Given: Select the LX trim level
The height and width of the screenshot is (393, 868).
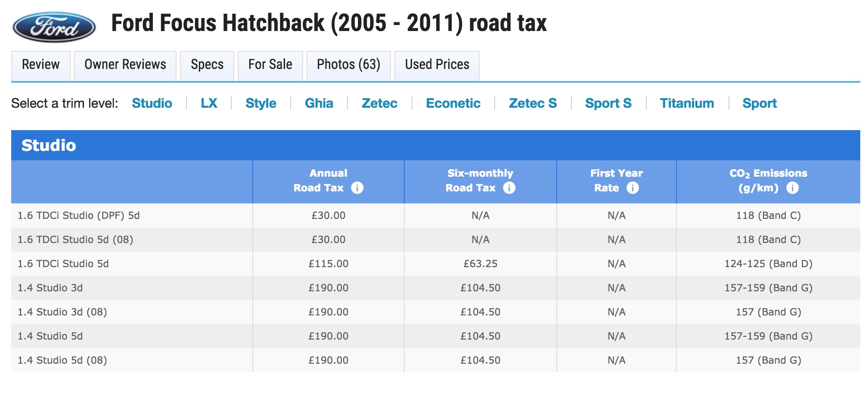Looking at the screenshot, I should [x=210, y=103].
